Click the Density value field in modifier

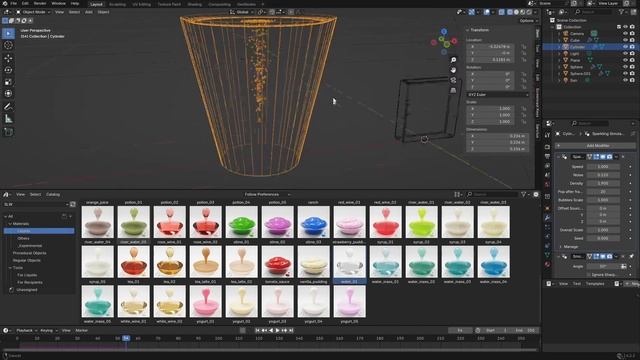point(603,183)
